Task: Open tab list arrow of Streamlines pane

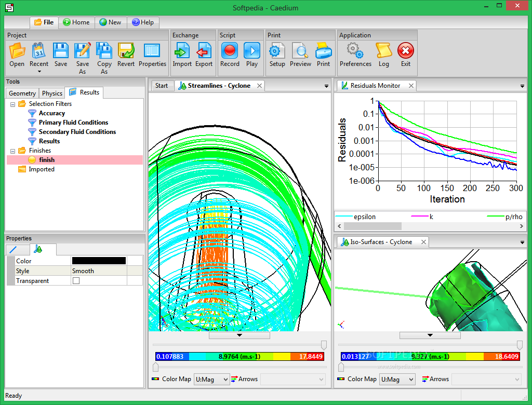Action: [x=326, y=86]
